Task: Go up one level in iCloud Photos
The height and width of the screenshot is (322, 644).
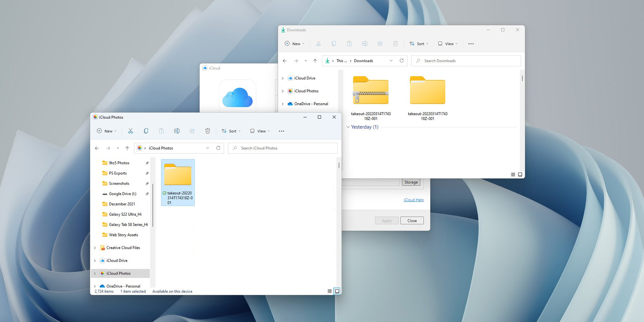Action: pyautogui.click(x=127, y=148)
